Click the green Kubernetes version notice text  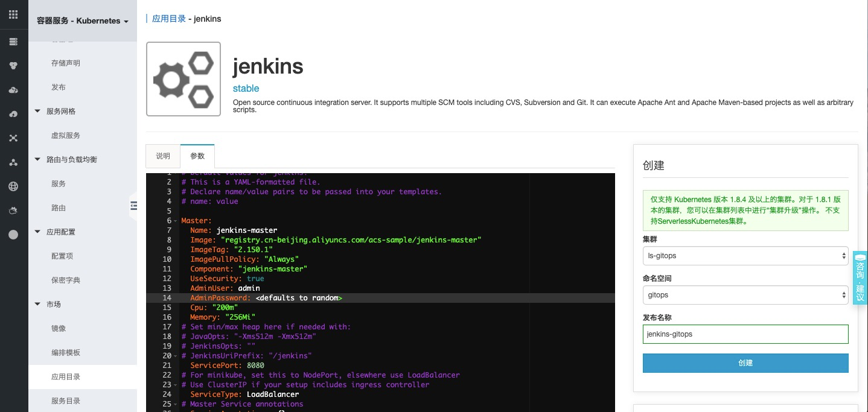745,210
